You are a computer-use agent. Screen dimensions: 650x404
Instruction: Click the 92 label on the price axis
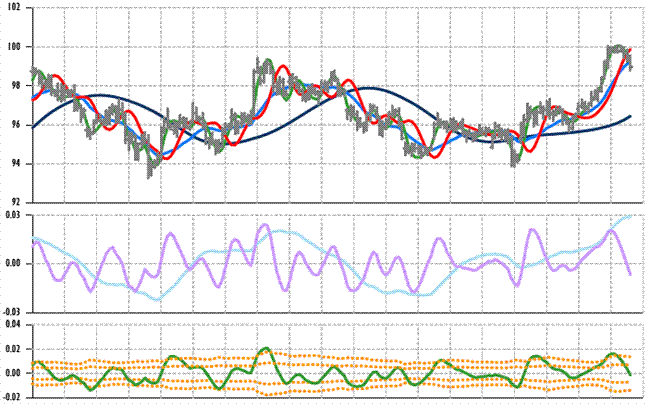point(16,202)
